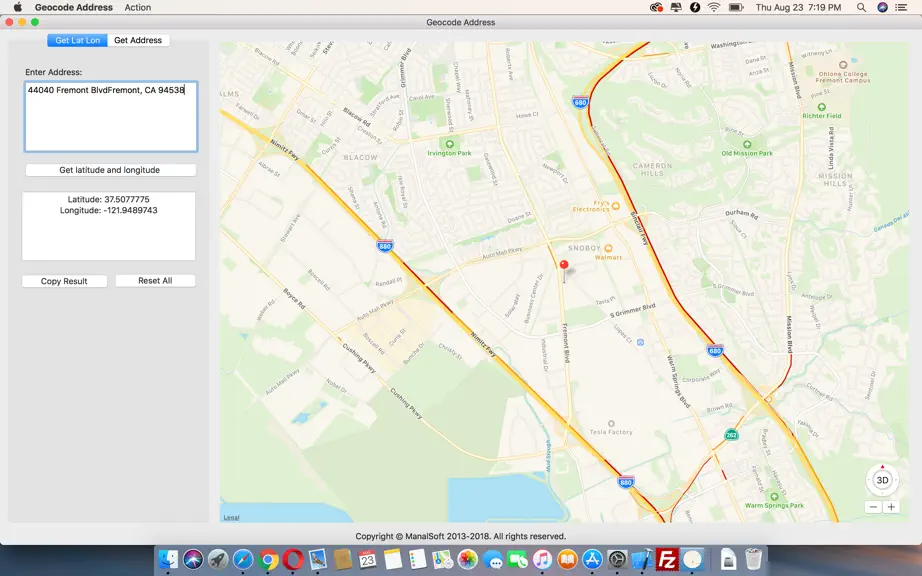Open Launchpad from the dock
This screenshot has height=576, width=922.
[218, 559]
